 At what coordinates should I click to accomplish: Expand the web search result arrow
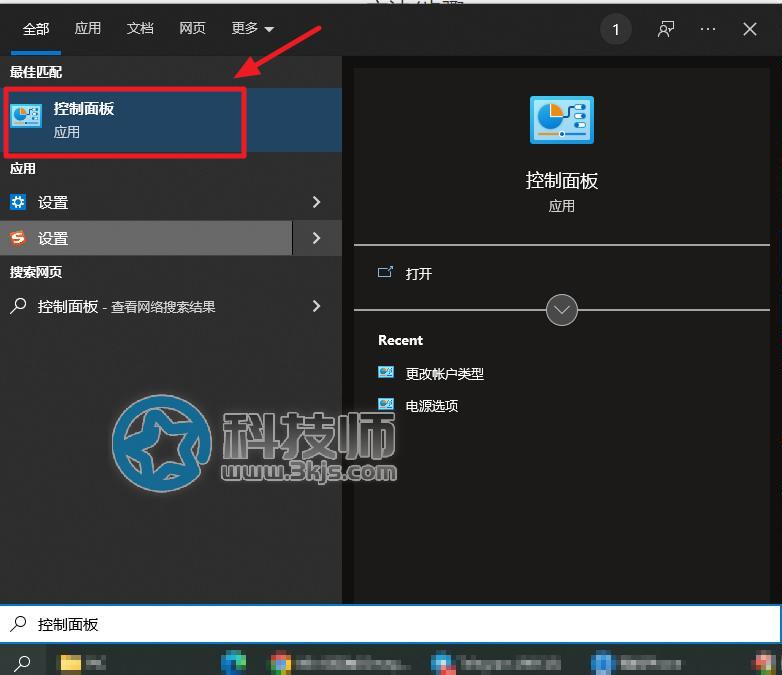tap(316, 306)
